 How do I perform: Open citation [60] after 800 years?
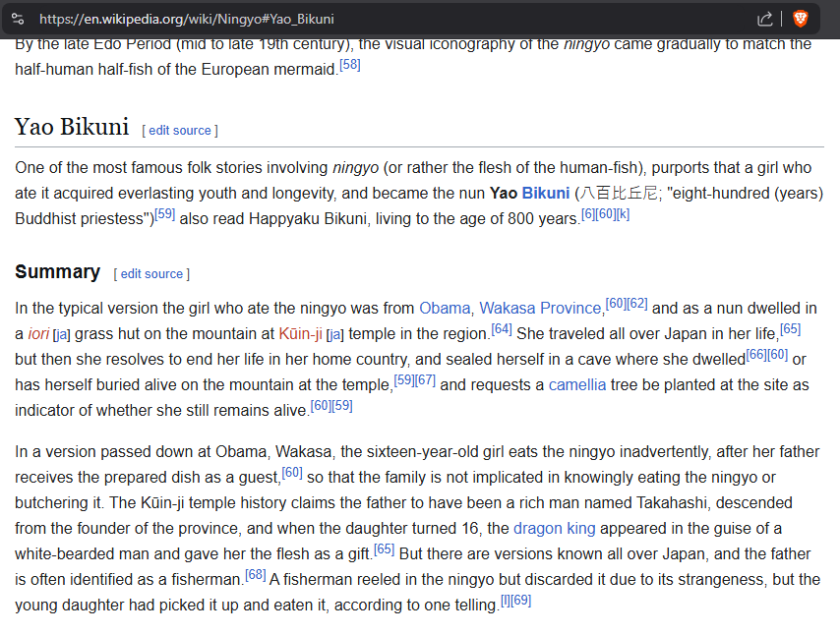pyautogui.click(x=606, y=214)
